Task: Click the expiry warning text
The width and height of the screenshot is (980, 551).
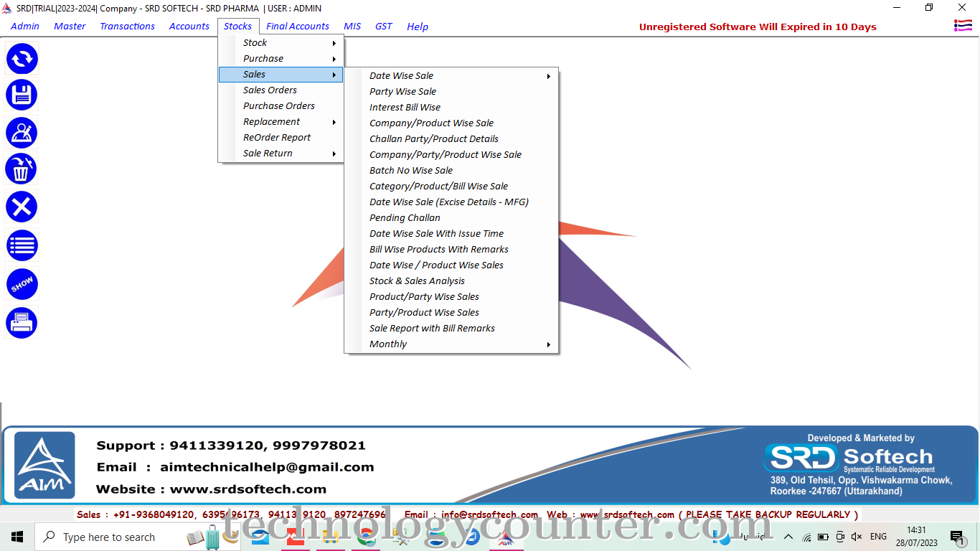Action: point(758,27)
